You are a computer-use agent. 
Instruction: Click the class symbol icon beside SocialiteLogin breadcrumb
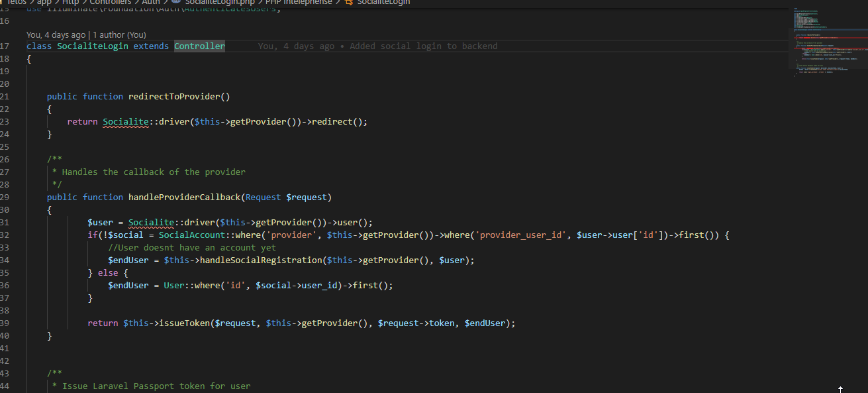coord(350,3)
